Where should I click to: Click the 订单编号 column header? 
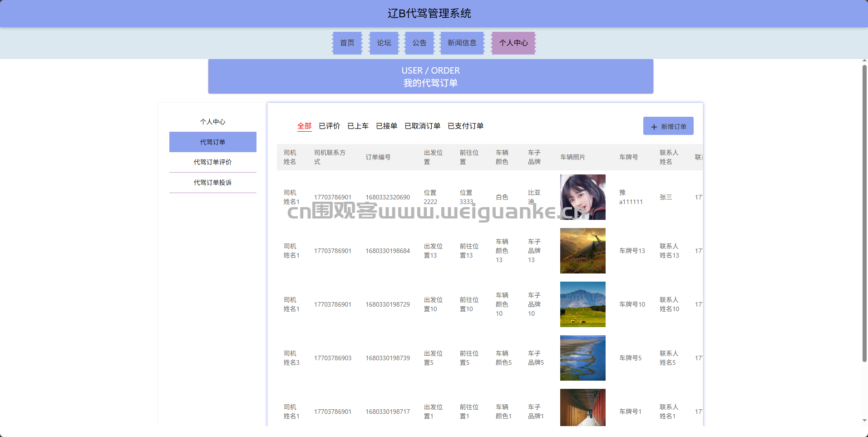tap(378, 157)
